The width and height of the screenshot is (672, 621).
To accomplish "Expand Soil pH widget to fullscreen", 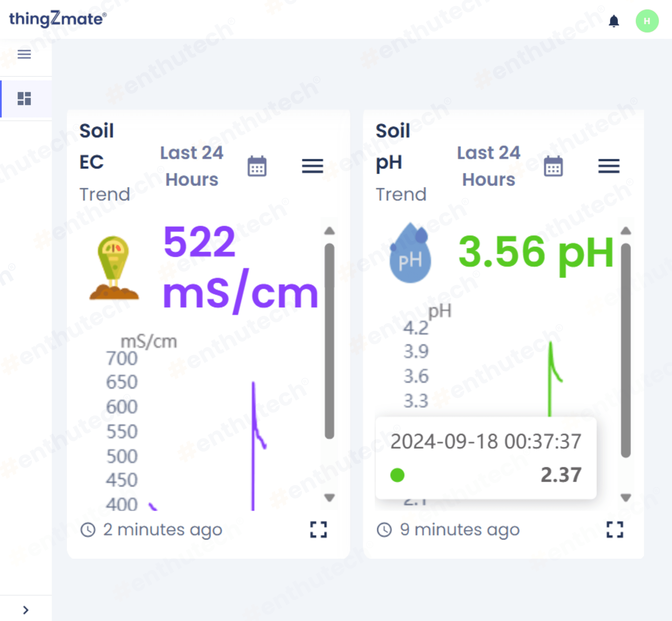I will click(x=615, y=530).
